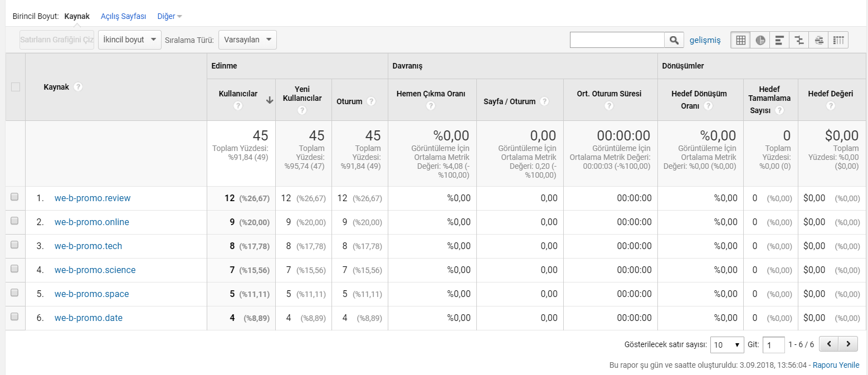
Task: Open the Diğer dimension menu
Action: (x=170, y=16)
